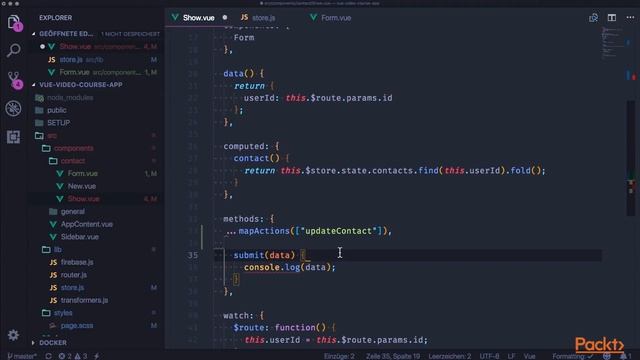Viewport: 640px width, 360px height.
Task: Click the lightning bolt status bar icon
Action: point(97,356)
